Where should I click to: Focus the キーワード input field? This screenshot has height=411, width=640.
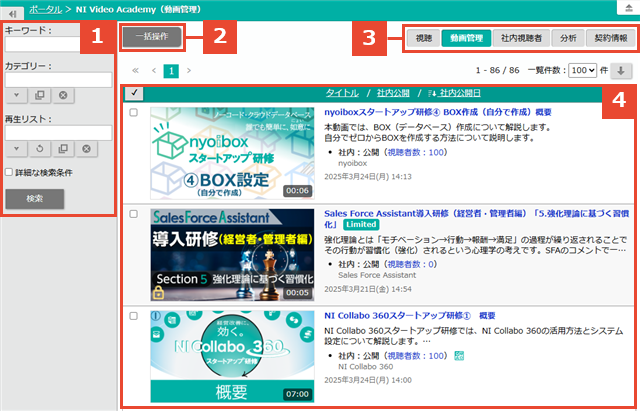43,44
